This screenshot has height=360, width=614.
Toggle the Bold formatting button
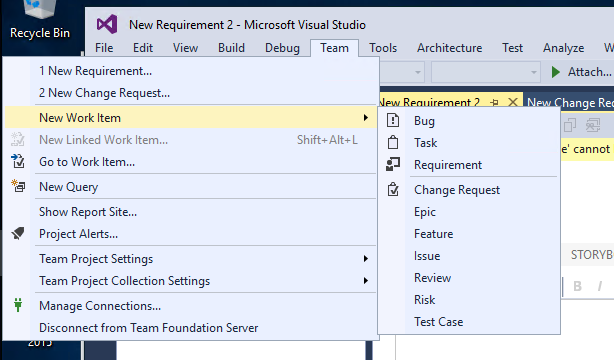577,286
